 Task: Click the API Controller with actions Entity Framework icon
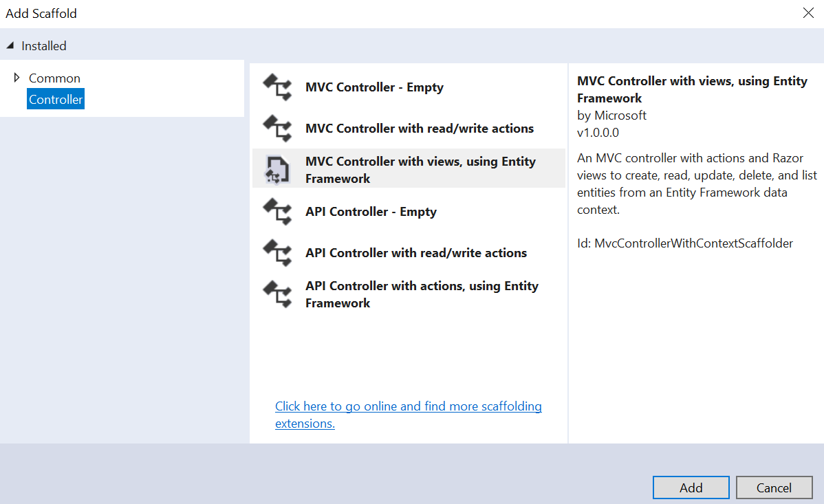(x=278, y=294)
